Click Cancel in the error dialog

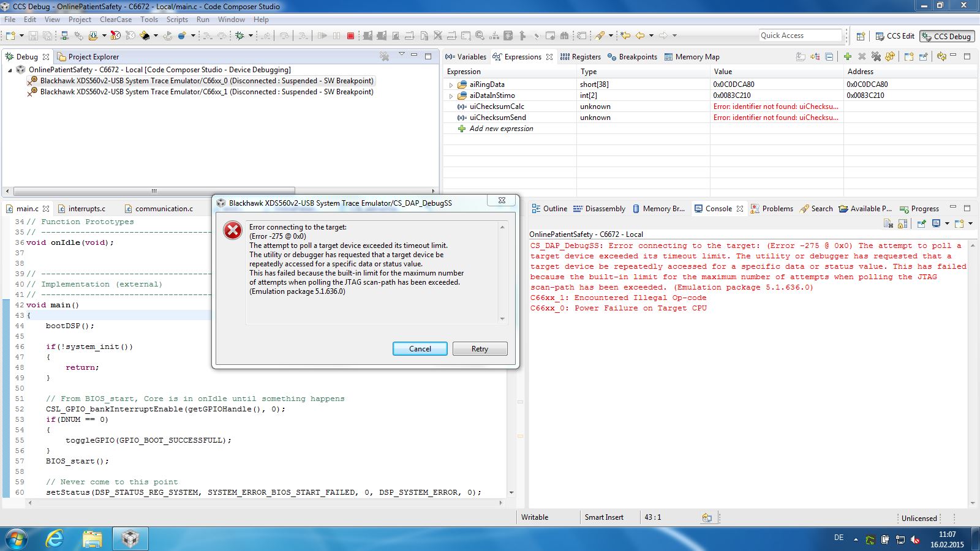(x=420, y=349)
